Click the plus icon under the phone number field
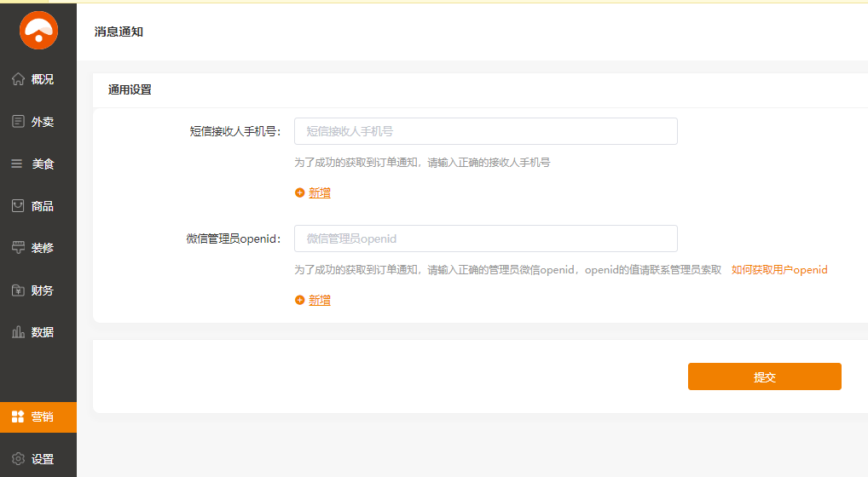 pyautogui.click(x=299, y=193)
